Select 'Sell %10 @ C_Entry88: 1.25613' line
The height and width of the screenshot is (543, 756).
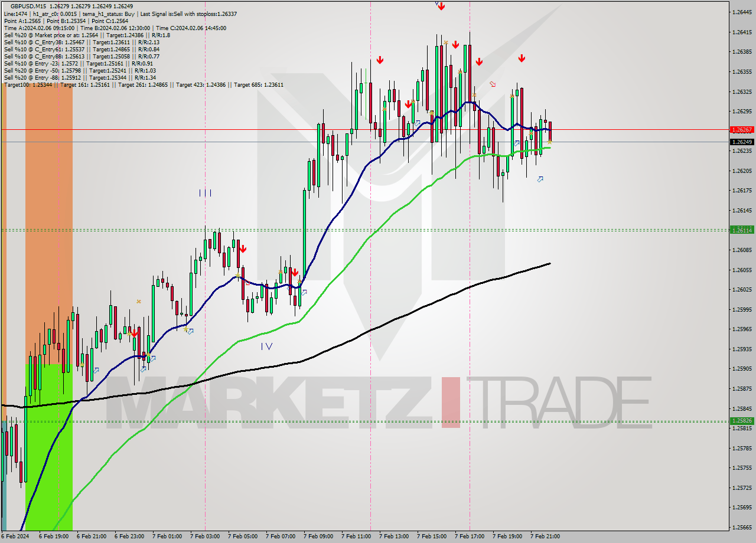(x=82, y=56)
